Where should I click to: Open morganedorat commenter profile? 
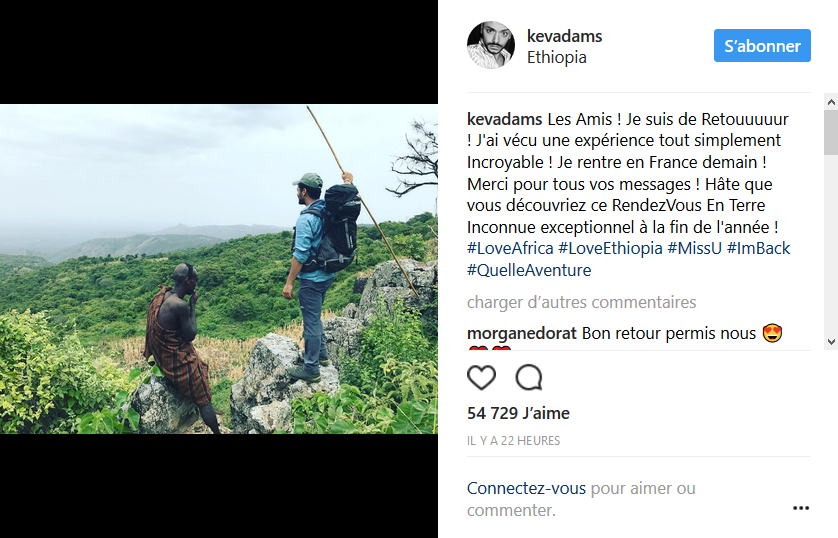pos(522,333)
